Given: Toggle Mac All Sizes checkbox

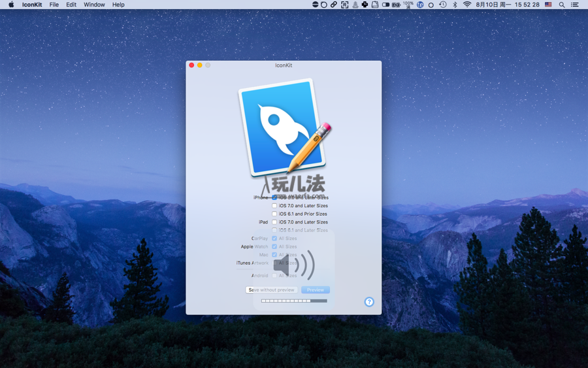Looking at the screenshot, I should coord(274,255).
